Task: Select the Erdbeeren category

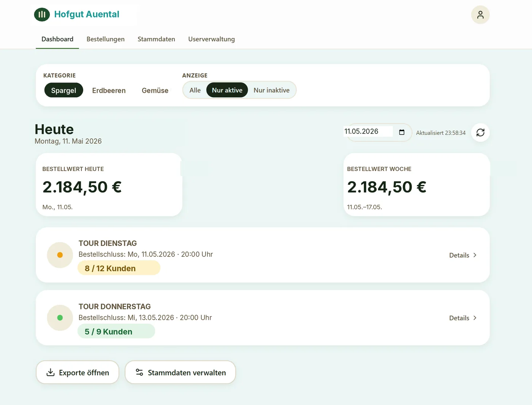Action: point(109,90)
